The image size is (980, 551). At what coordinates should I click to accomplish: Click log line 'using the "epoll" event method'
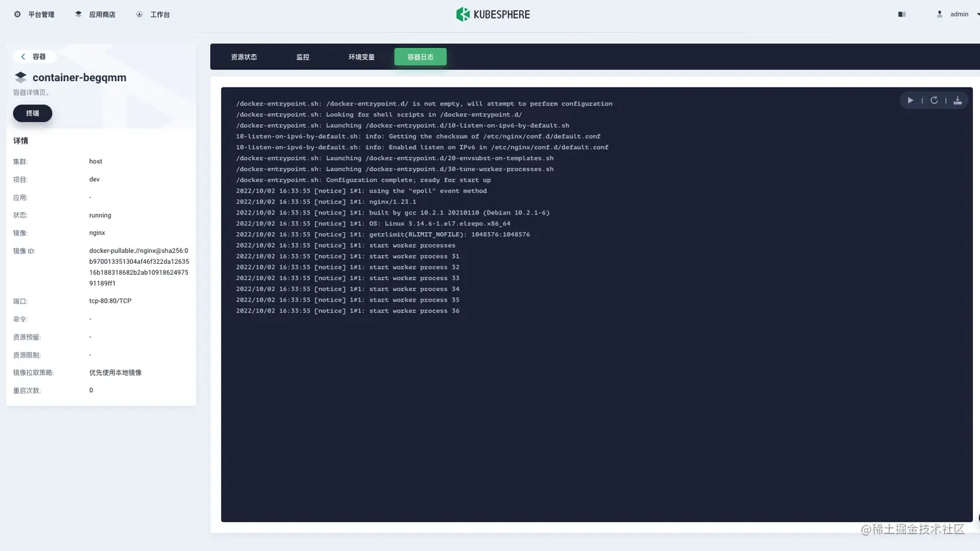tap(362, 191)
